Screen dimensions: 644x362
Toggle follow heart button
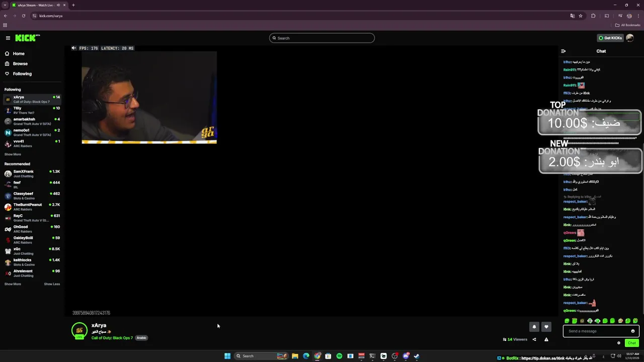546,327
